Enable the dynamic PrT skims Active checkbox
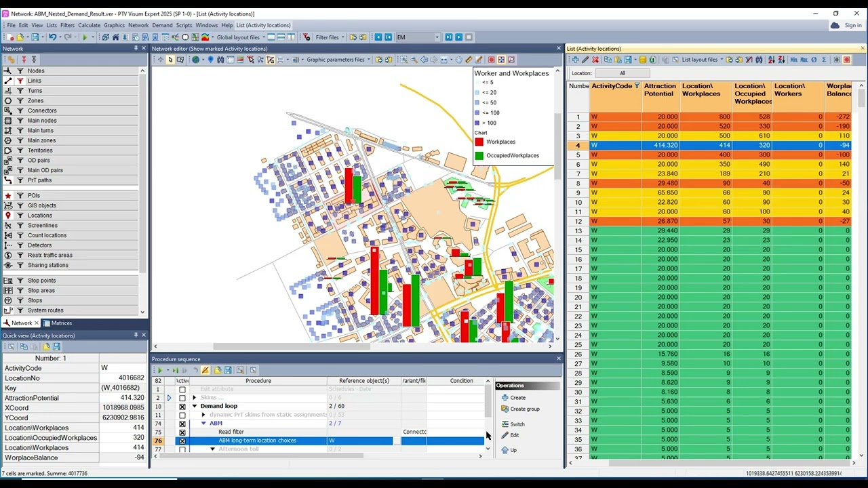868x488 pixels. [x=182, y=415]
